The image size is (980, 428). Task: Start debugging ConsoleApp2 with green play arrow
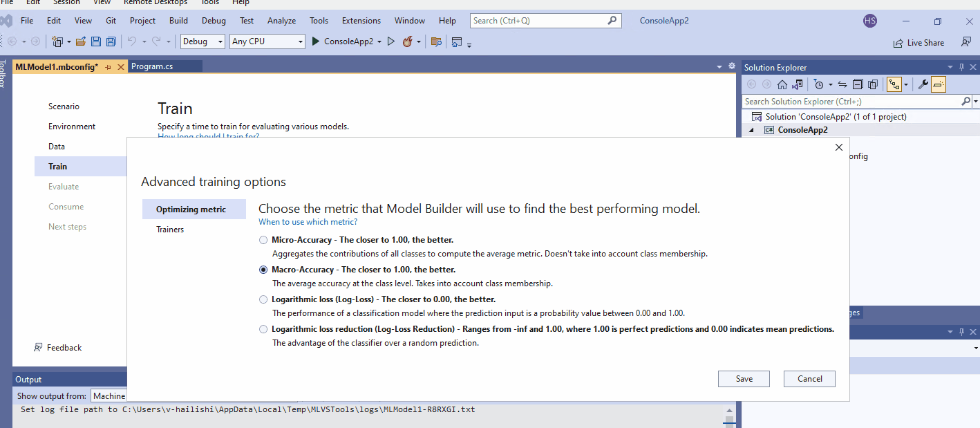click(x=316, y=41)
